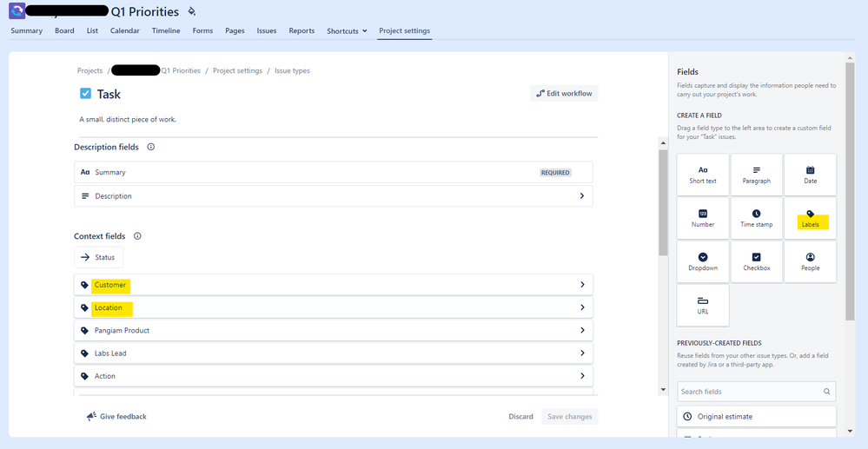The height and width of the screenshot is (449, 868).
Task: Click the tag icon beside Pangiam Product
Action: 84,331
